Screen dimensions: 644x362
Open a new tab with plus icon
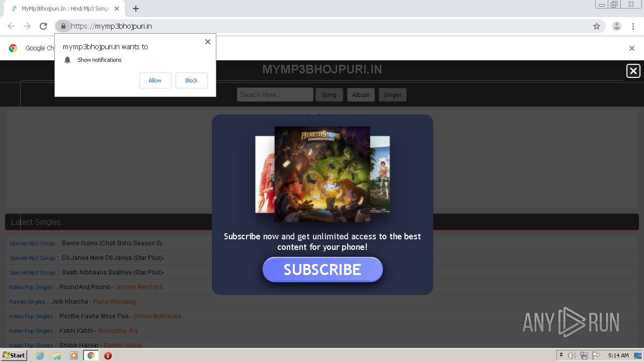coord(136,9)
